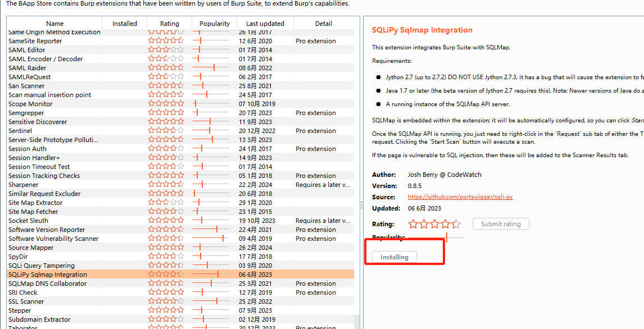Select the Session Auth extension

tap(181, 149)
